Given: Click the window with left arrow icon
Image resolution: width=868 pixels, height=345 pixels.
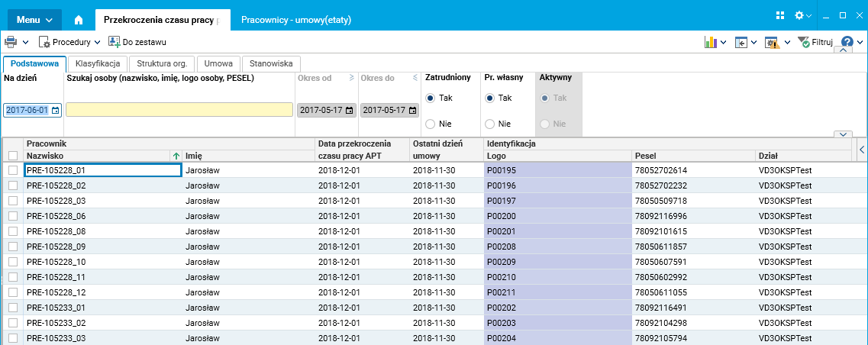Looking at the screenshot, I should tap(741, 43).
